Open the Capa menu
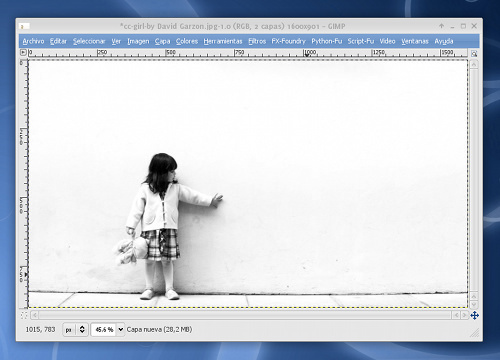This screenshot has height=360, width=500. coord(162,41)
